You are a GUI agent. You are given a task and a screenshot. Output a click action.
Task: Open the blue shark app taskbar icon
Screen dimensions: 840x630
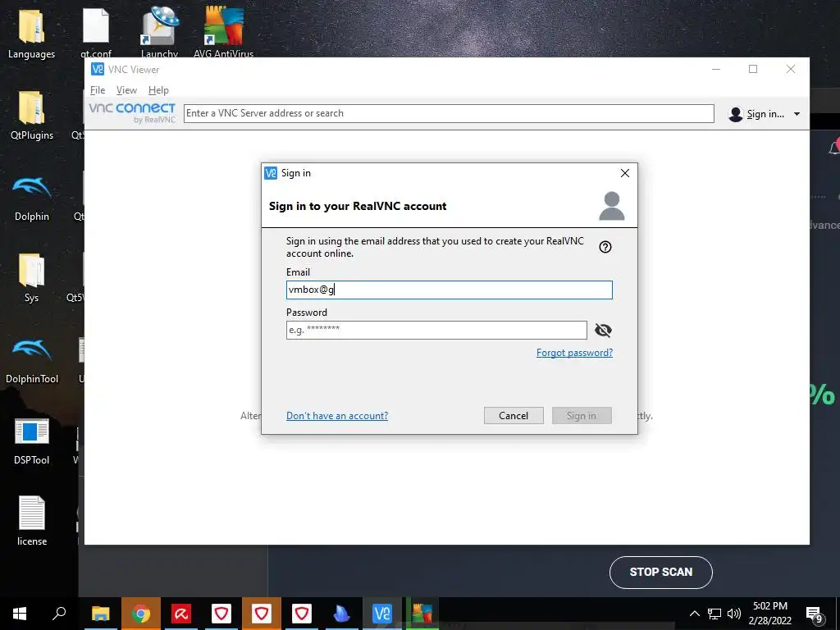342,614
